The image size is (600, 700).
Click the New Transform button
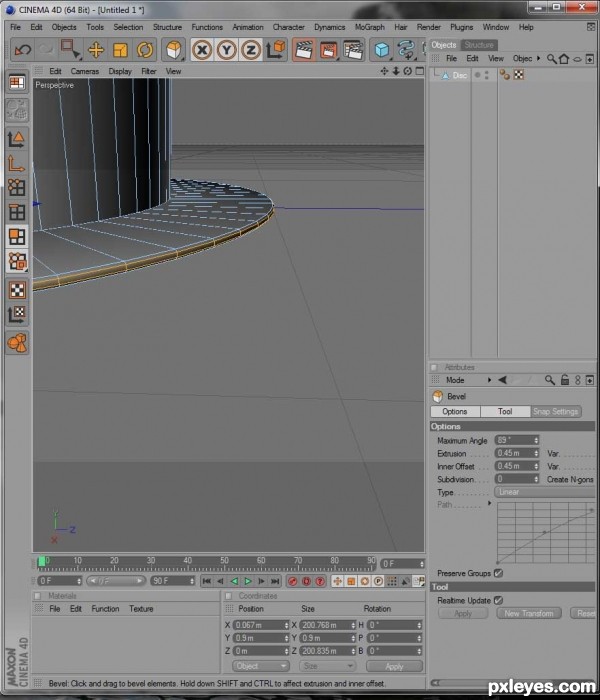[529, 613]
